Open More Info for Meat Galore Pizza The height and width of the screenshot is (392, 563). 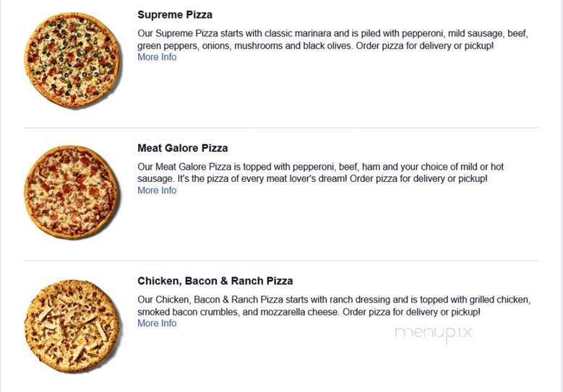157,191
